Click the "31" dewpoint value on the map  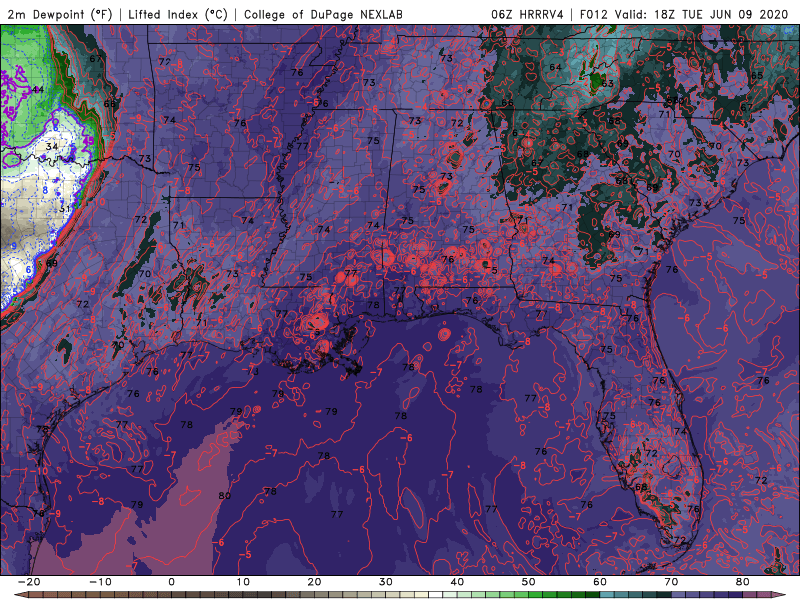point(65,209)
